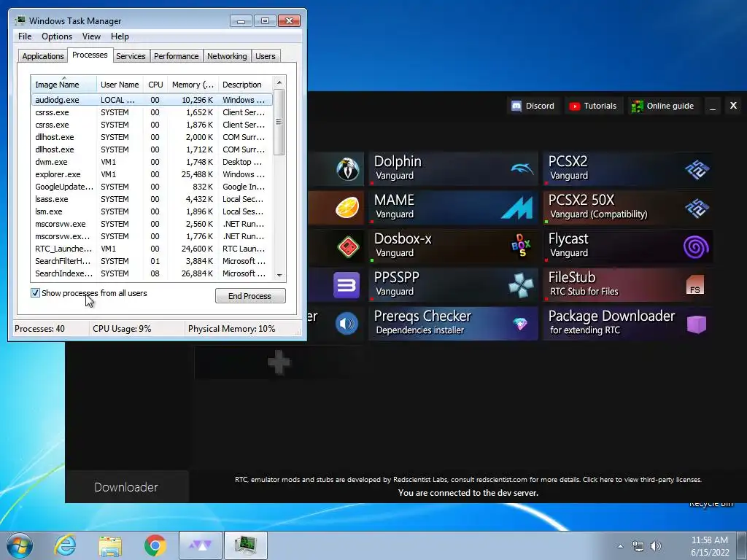Open PCSX2 50X Vanguard (Compatibility) tile
Image resolution: width=747 pixels, height=560 pixels.
coord(628,207)
